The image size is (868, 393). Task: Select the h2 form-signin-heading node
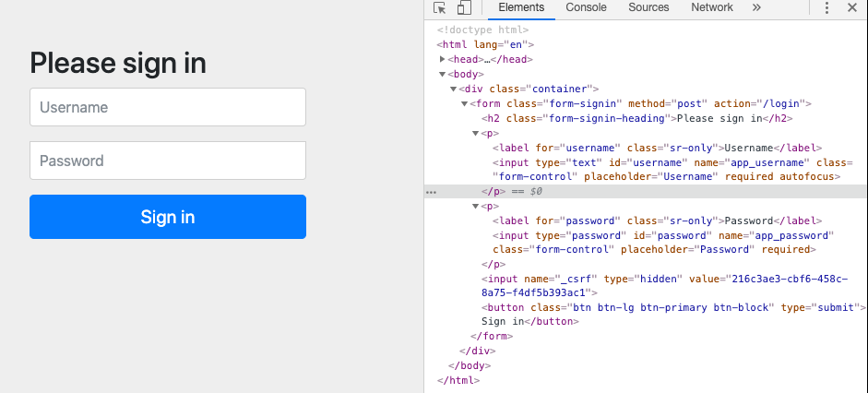click(x=637, y=118)
